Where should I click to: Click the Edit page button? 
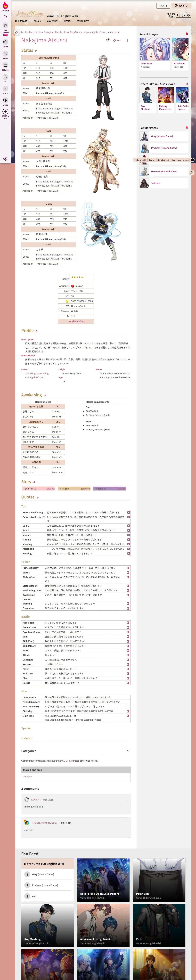[117, 40]
